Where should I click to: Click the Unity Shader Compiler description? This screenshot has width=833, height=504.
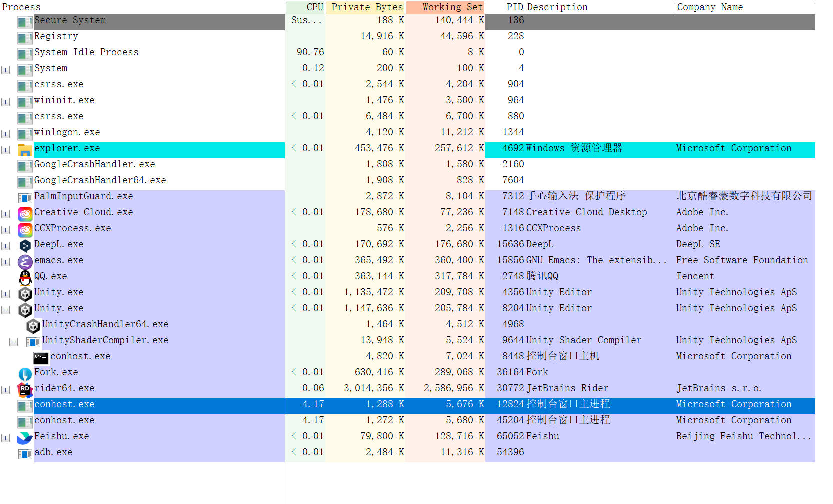click(583, 340)
